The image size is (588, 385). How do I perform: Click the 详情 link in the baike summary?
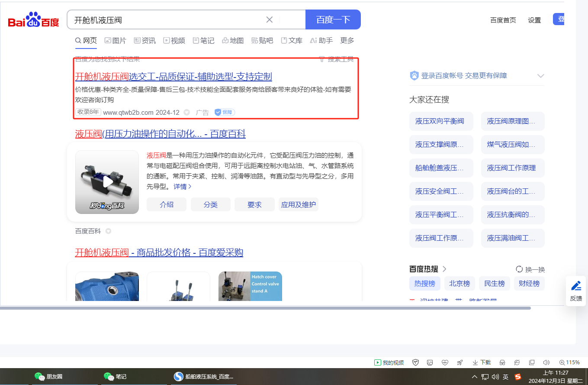[x=183, y=186]
